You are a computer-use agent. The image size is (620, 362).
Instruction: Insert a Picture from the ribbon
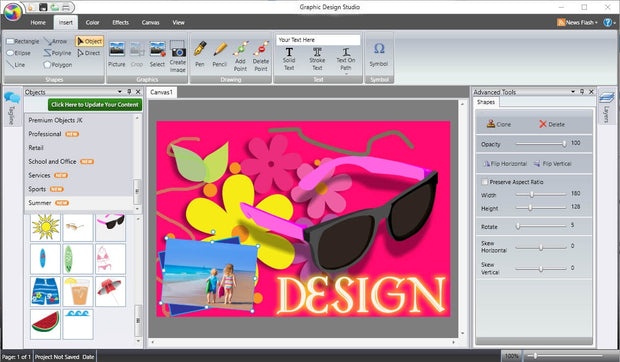click(x=117, y=54)
